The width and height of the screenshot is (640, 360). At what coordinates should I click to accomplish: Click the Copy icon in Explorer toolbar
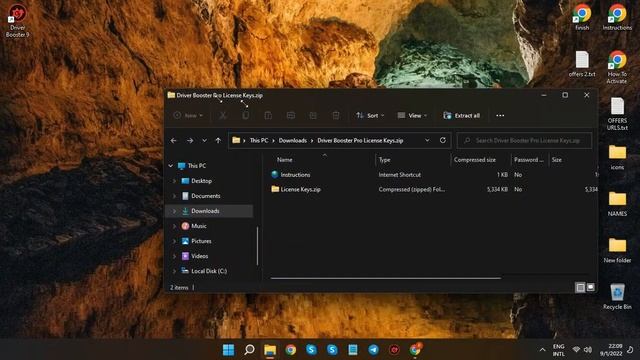coord(245,116)
